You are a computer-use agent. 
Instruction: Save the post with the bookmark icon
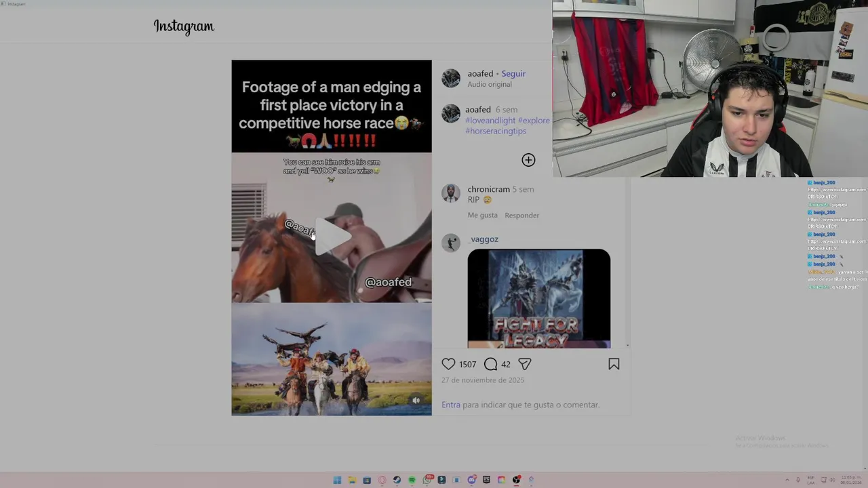point(614,364)
